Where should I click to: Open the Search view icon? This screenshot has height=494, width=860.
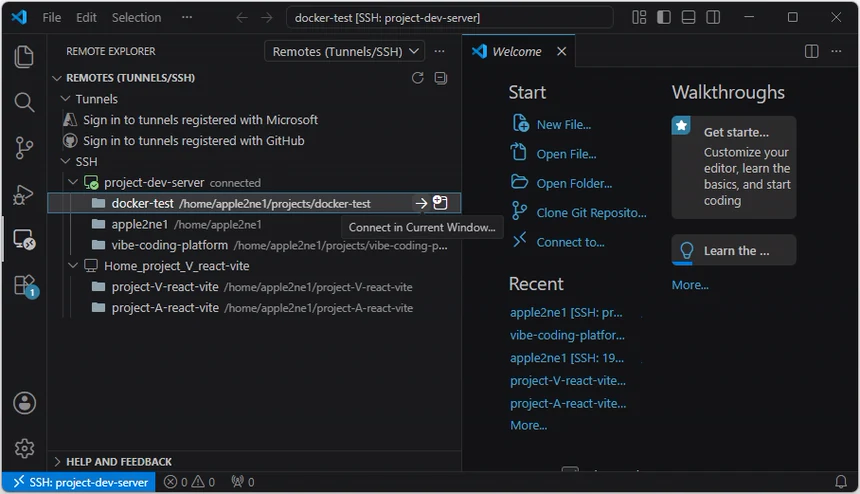[x=24, y=102]
